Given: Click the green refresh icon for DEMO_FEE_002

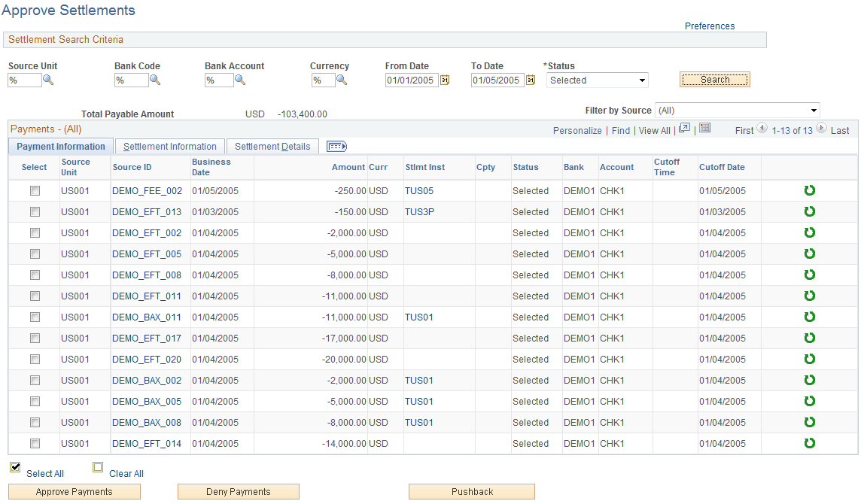Looking at the screenshot, I should [x=810, y=190].
